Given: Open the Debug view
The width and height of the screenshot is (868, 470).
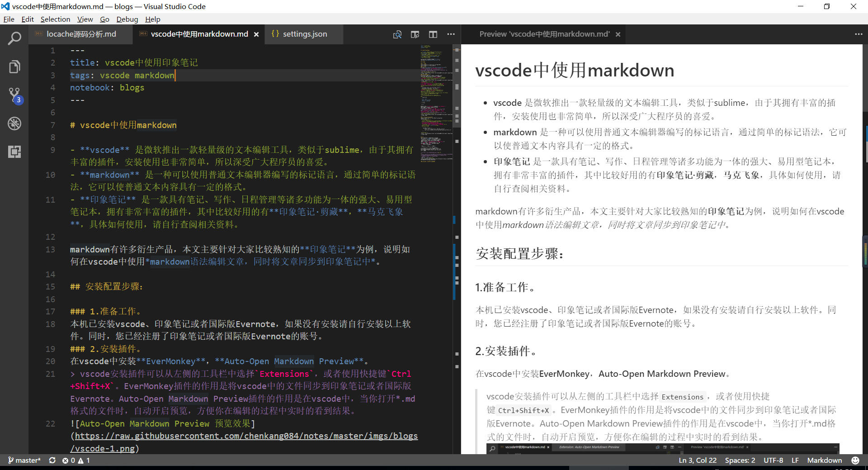Looking at the screenshot, I should tap(15, 123).
